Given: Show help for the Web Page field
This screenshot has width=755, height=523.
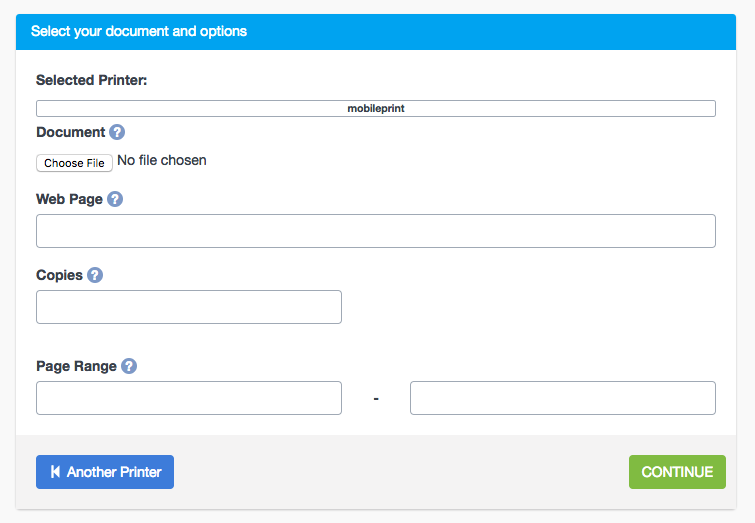Looking at the screenshot, I should (115, 199).
